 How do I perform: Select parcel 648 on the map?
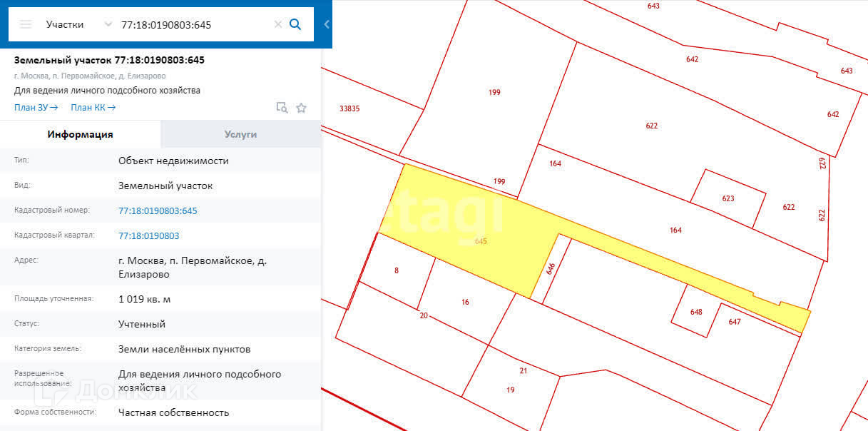(695, 312)
